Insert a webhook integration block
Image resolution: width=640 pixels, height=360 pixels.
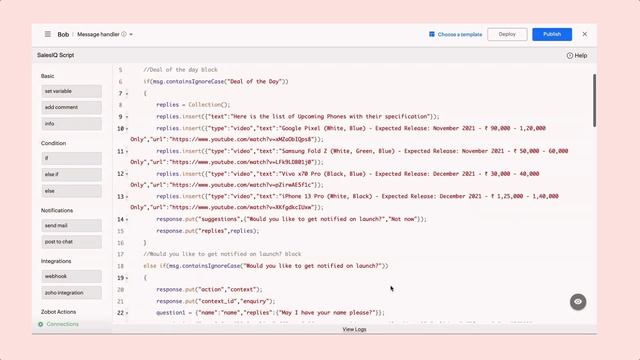pyautogui.click(x=71, y=276)
